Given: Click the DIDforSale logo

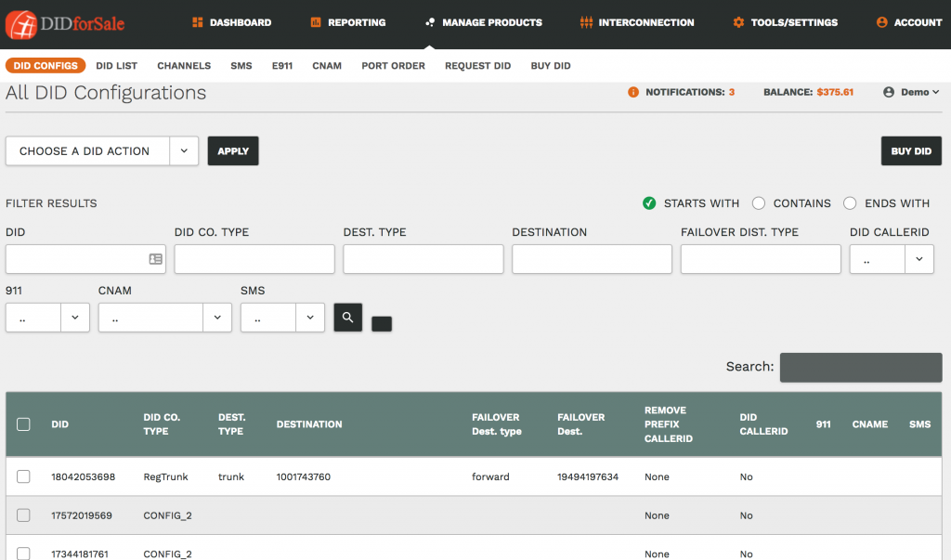Looking at the screenshot, I should pyautogui.click(x=65, y=24).
